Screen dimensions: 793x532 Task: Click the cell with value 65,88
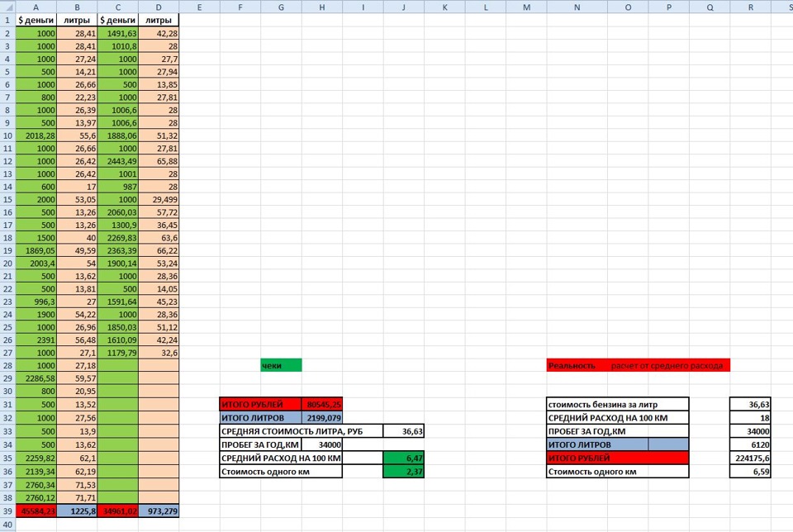[x=159, y=161]
